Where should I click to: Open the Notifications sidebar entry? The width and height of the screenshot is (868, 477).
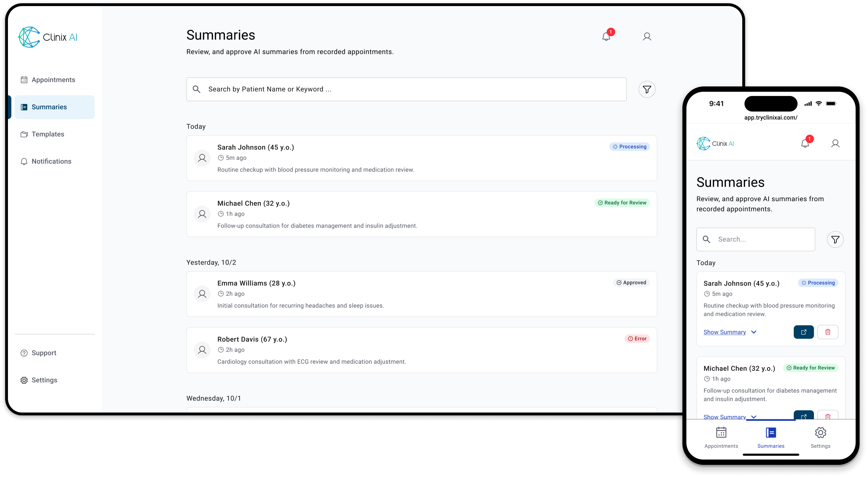(51, 161)
